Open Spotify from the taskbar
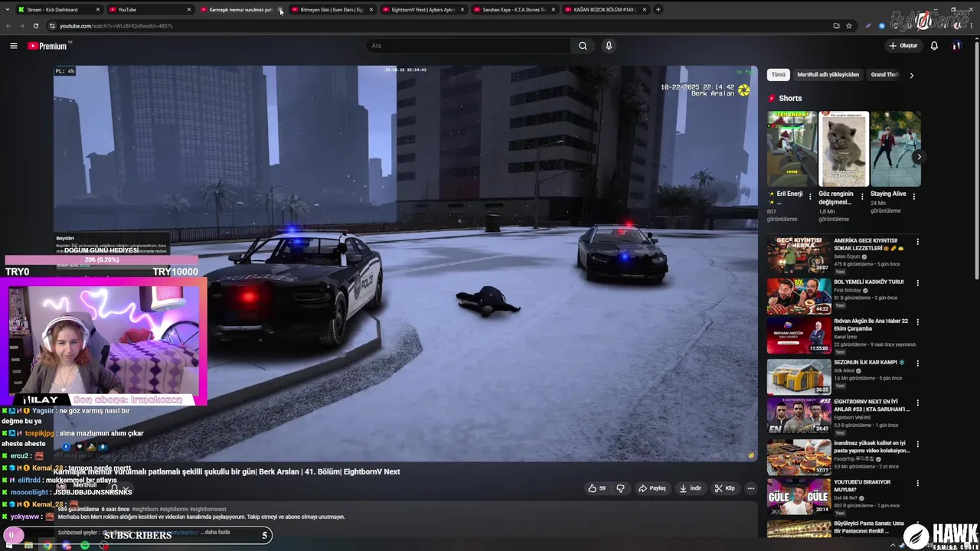This screenshot has width=980, height=551. point(84,545)
